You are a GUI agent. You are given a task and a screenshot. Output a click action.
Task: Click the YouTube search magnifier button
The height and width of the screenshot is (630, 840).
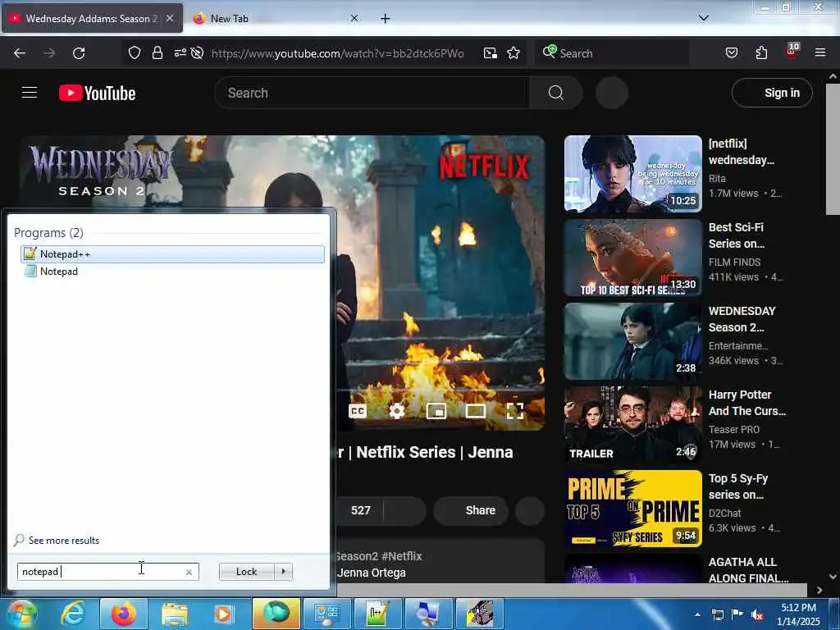(x=556, y=93)
